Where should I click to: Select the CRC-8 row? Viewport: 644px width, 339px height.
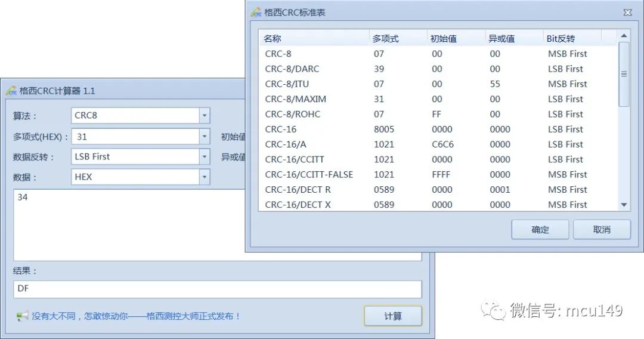click(438, 54)
